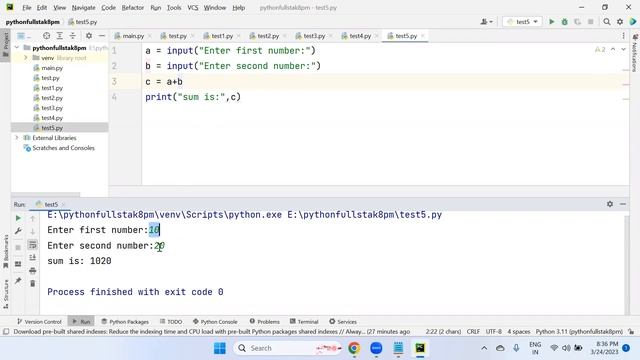The width and height of the screenshot is (640, 360).
Task: Click taskbar Search box
Action: pos(288,348)
